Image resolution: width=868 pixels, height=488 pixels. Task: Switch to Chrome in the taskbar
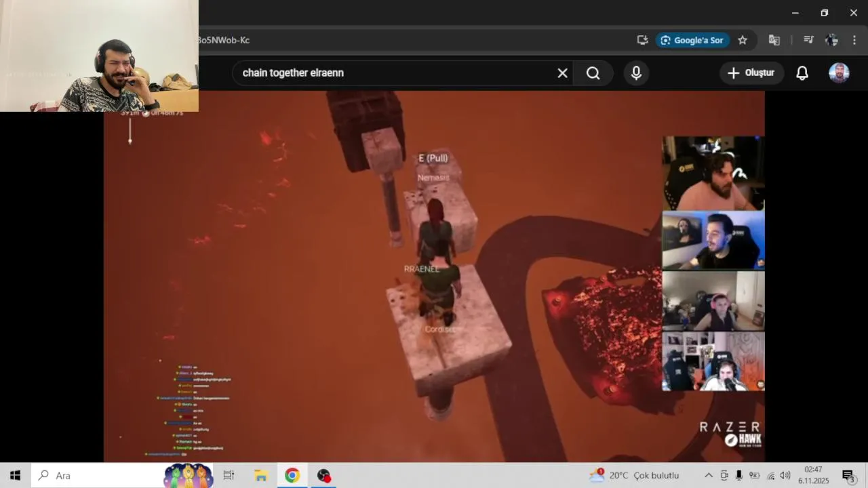(292, 475)
